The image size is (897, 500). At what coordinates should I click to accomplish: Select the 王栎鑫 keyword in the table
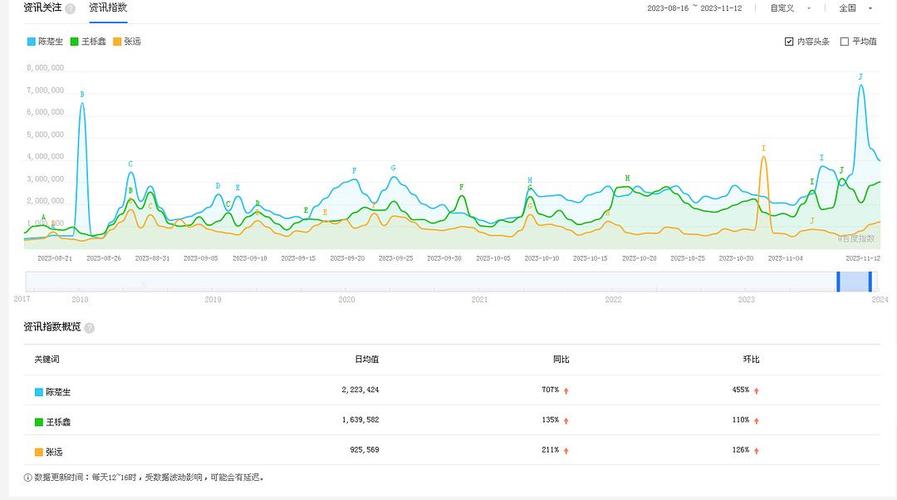pos(58,422)
